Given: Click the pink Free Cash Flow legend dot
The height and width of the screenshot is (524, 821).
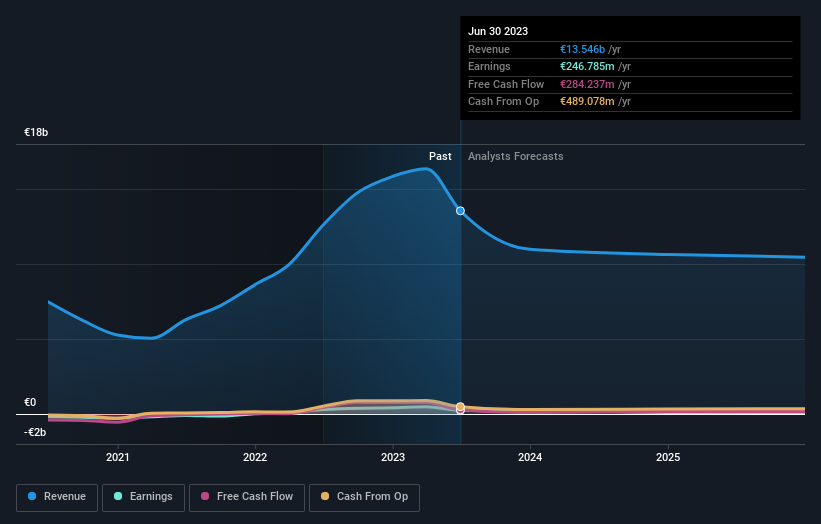Looking at the screenshot, I should click(205, 496).
